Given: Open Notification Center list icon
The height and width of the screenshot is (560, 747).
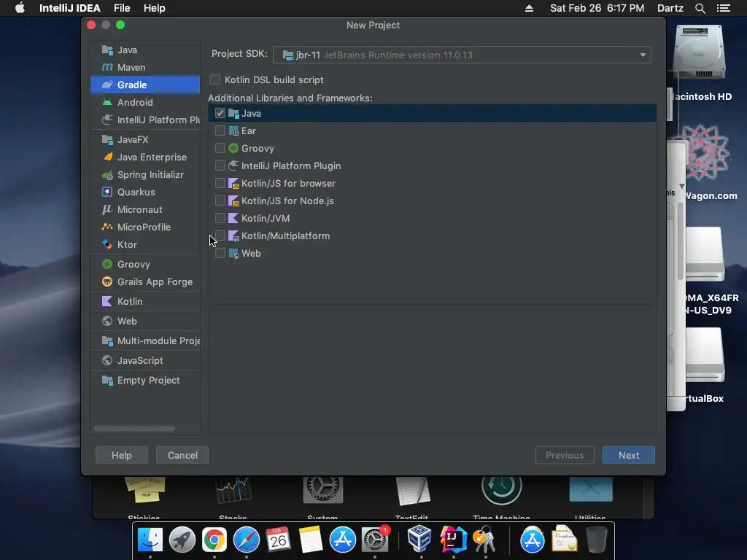Looking at the screenshot, I should click(x=723, y=8).
